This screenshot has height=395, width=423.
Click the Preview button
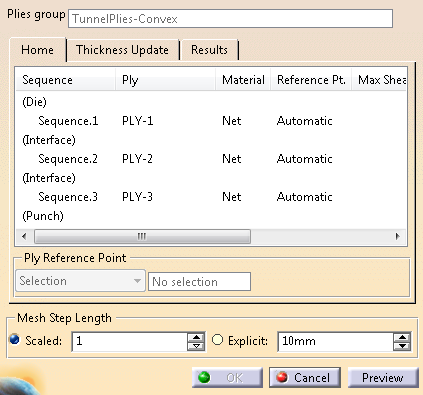pyautogui.click(x=383, y=378)
